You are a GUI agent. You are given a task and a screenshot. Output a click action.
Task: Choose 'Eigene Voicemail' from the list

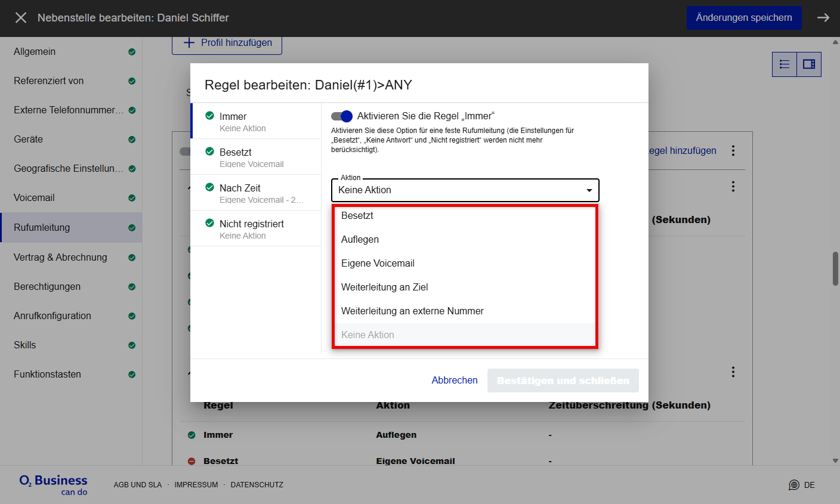tap(378, 263)
